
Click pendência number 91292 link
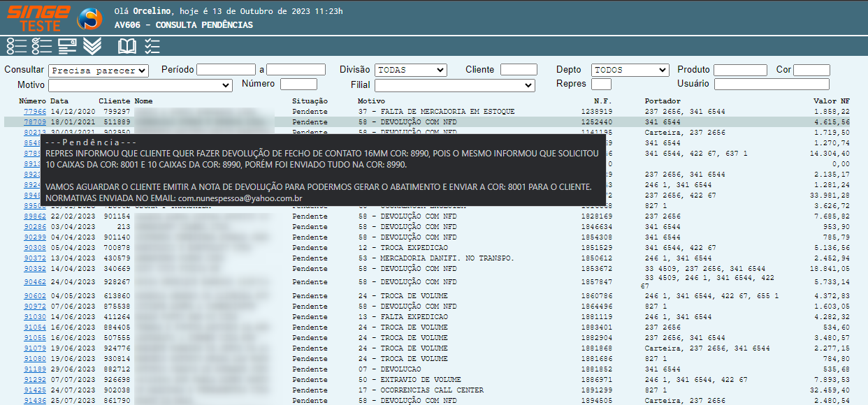click(x=35, y=380)
